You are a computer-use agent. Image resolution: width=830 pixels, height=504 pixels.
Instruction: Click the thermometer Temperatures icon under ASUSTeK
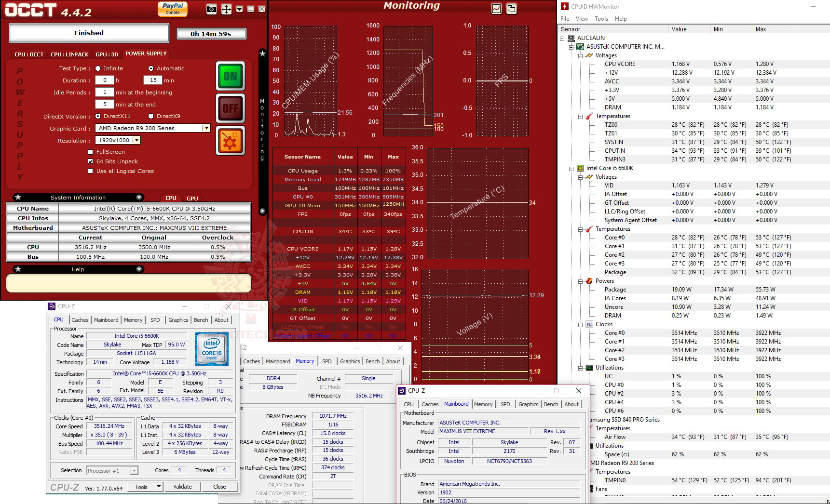(x=589, y=116)
